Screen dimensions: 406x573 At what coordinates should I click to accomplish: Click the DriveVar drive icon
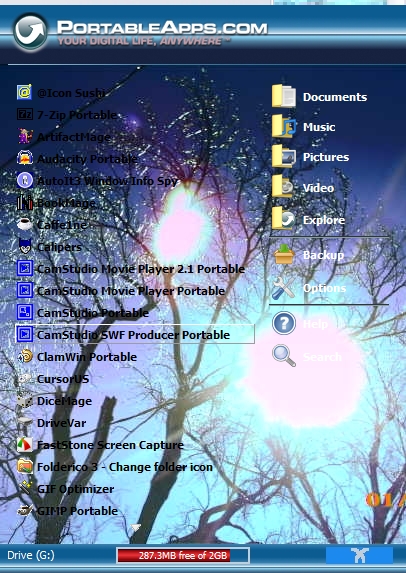click(x=24, y=423)
